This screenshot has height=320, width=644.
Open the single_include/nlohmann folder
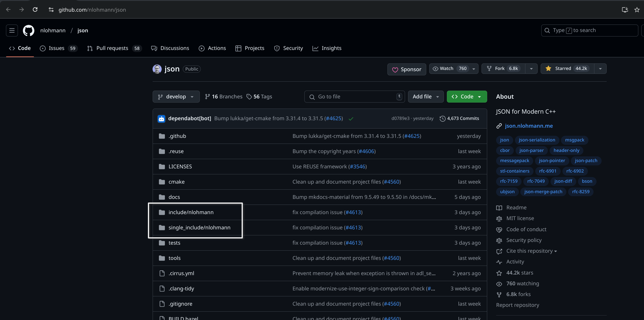pyautogui.click(x=199, y=228)
